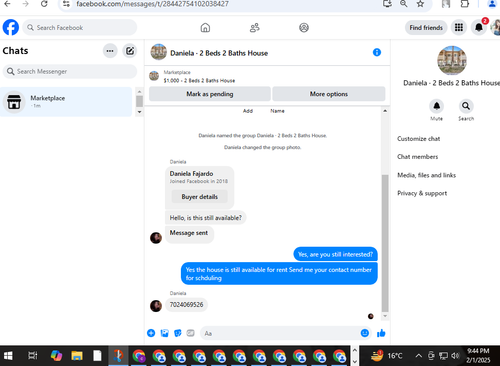The image size is (500, 366).
Task: Click message 'Yes, are you still interested?'
Action: click(x=335, y=254)
